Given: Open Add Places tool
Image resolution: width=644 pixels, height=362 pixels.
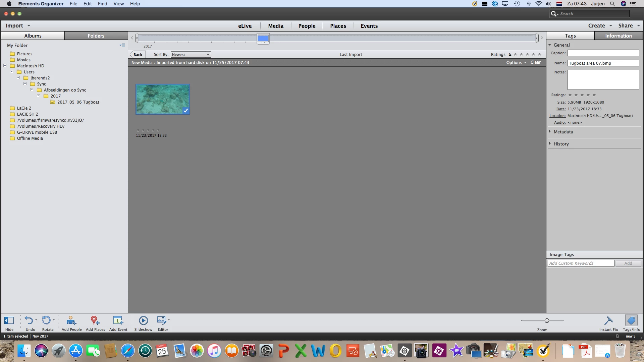Looking at the screenshot, I should pyautogui.click(x=95, y=321).
